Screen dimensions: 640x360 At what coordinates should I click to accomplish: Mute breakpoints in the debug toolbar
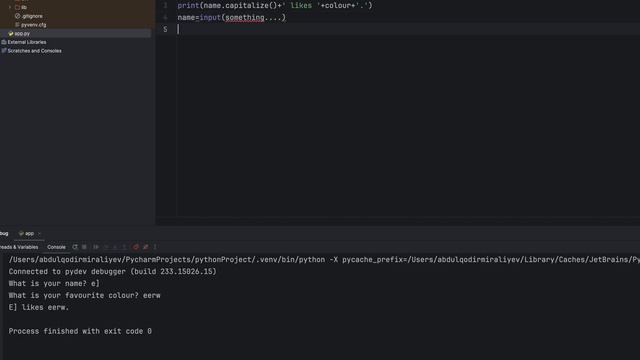click(x=146, y=247)
